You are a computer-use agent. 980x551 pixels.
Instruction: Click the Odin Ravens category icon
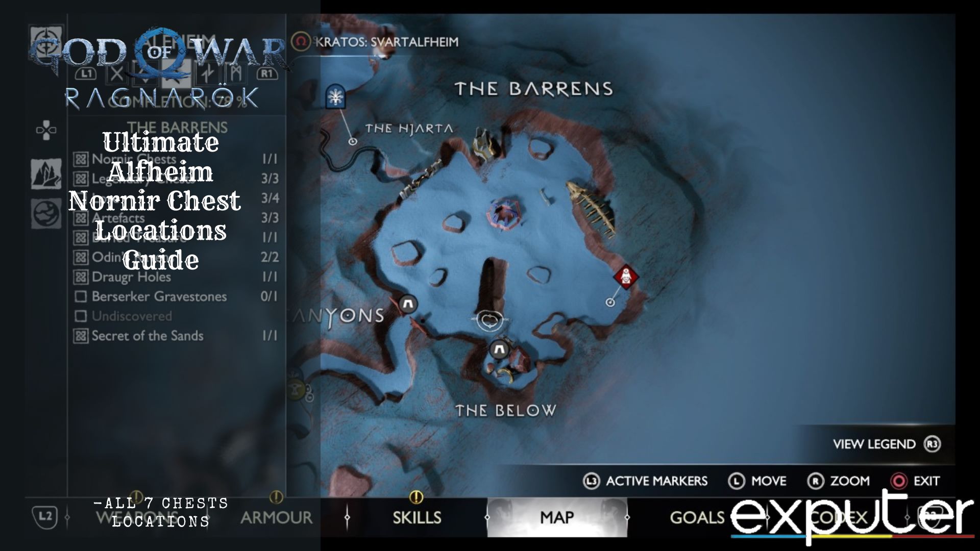point(80,256)
